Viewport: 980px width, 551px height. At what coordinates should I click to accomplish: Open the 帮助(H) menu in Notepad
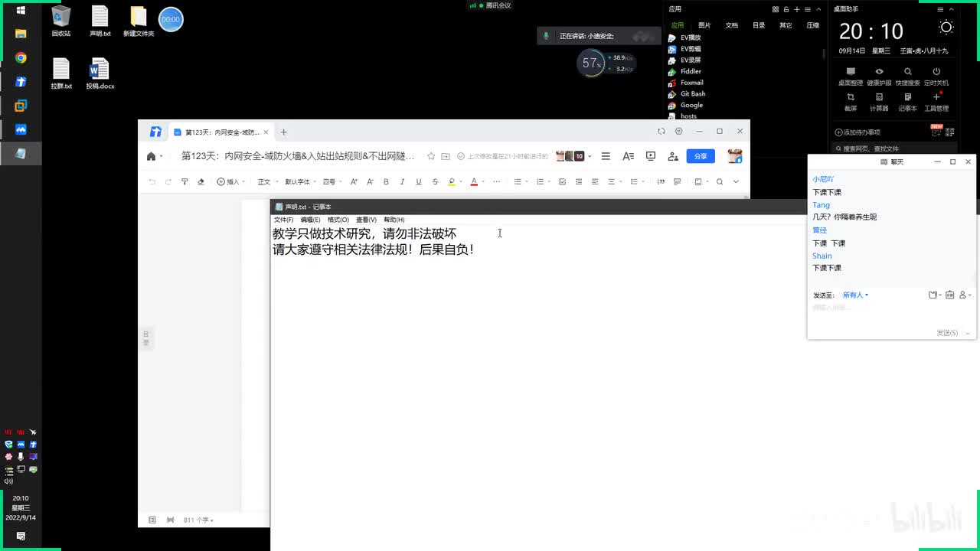tap(394, 220)
